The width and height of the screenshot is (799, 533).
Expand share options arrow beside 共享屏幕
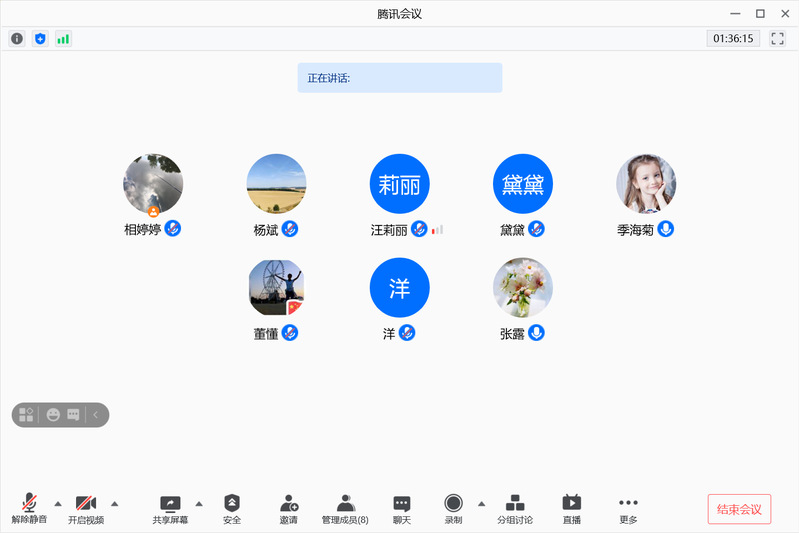199,503
